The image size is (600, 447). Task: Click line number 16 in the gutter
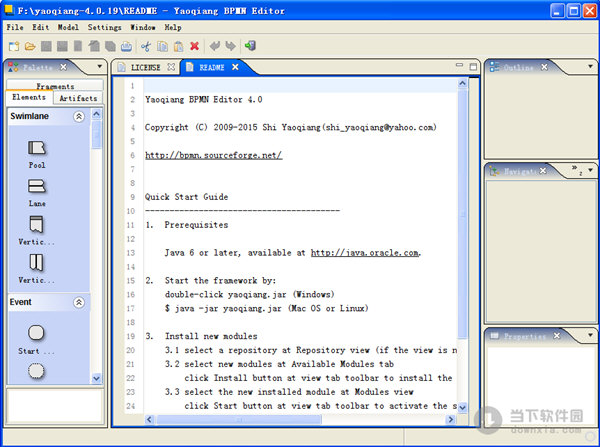(131, 294)
